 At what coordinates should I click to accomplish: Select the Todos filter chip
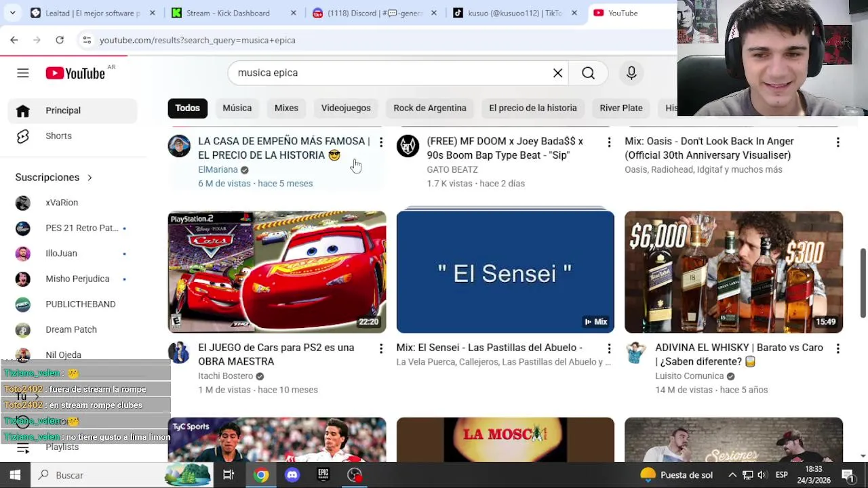pos(188,108)
